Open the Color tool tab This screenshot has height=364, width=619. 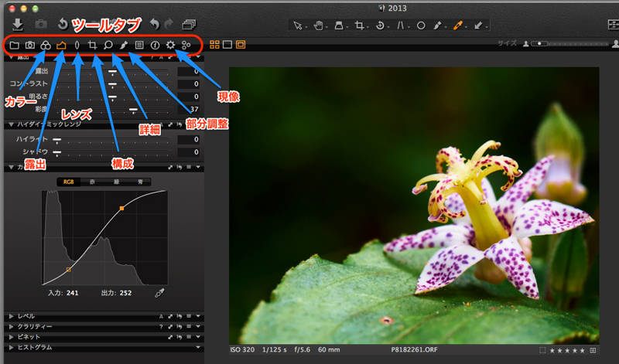pos(46,46)
